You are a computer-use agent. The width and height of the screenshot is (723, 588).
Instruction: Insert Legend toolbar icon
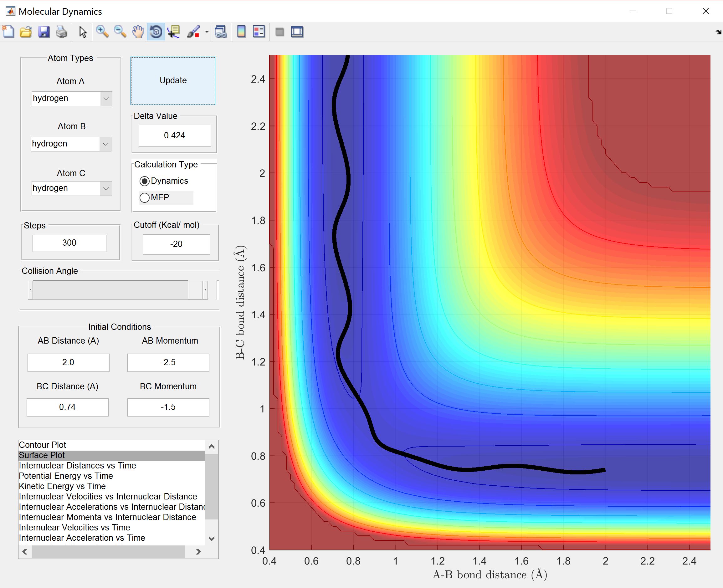click(x=259, y=32)
